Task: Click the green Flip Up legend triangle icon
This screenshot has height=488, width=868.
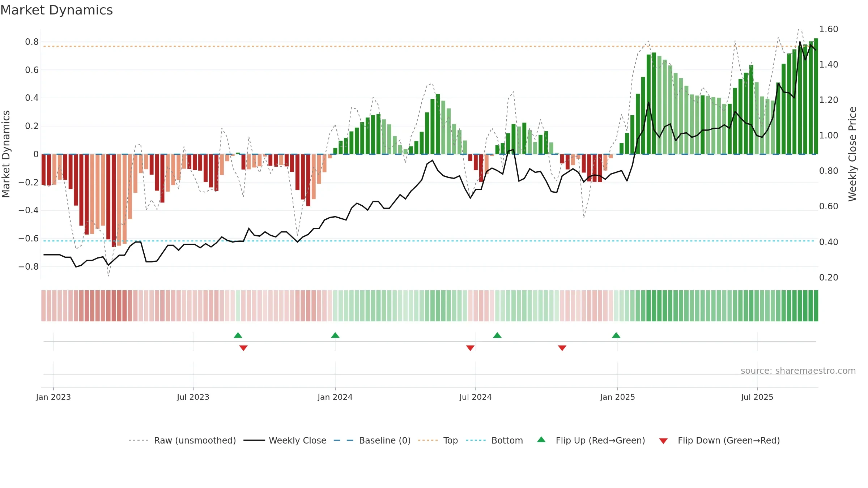Action: point(541,440)
